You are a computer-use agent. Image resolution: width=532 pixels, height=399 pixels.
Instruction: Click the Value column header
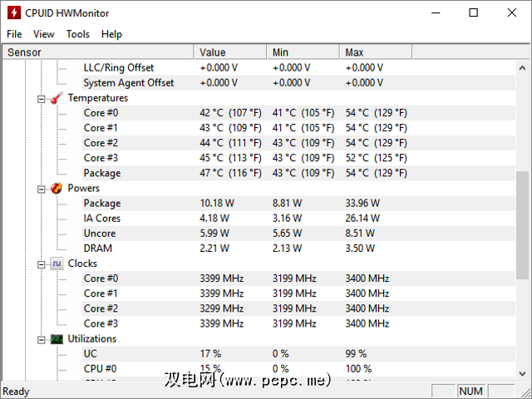(x=230, y=52)
